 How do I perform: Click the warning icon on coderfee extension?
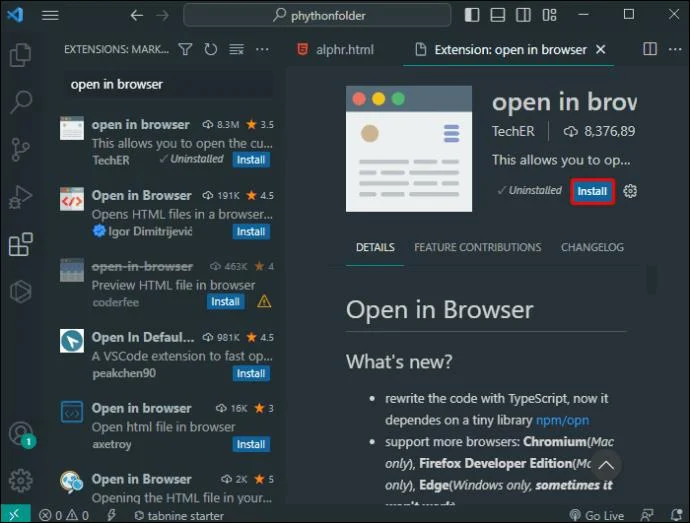pyautogui.click(x=264, y=302)
